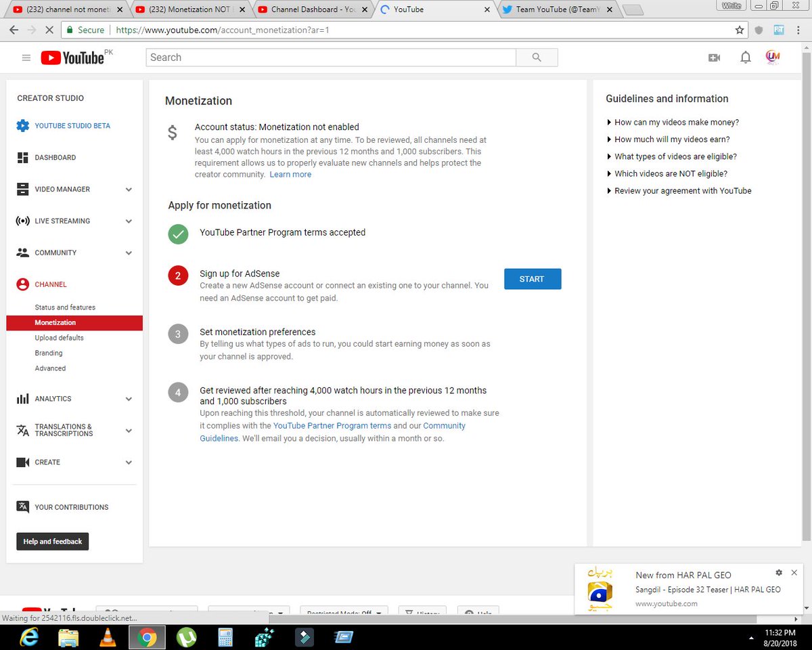The image size is (812, 650).
Task: Open Upload defaults submenu item
Action: [60, 338]
